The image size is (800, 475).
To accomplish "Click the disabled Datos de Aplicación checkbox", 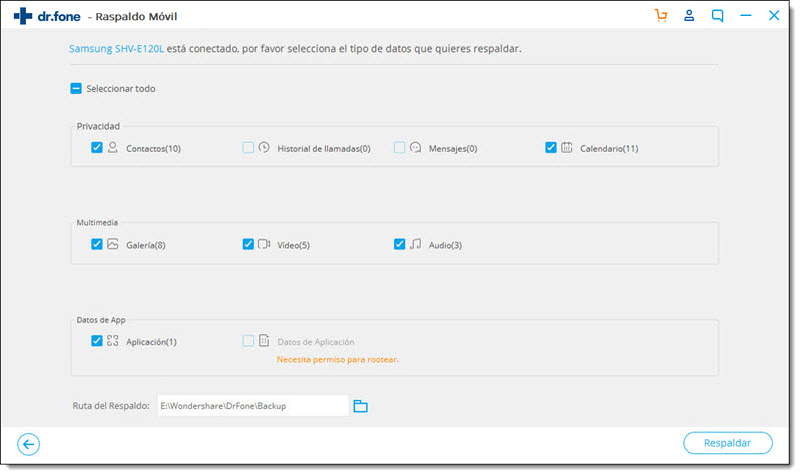I will pyautogui.click(x=248, y=340).
